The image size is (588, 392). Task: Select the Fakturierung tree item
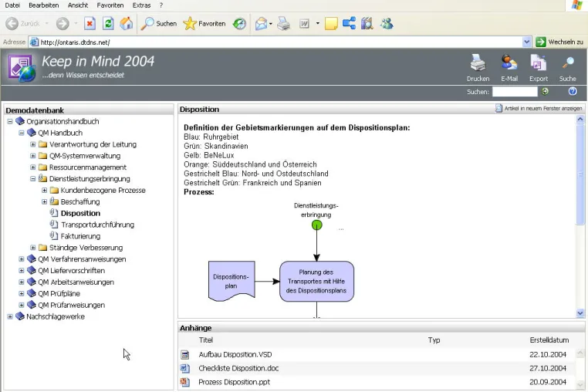pos(80,236)
